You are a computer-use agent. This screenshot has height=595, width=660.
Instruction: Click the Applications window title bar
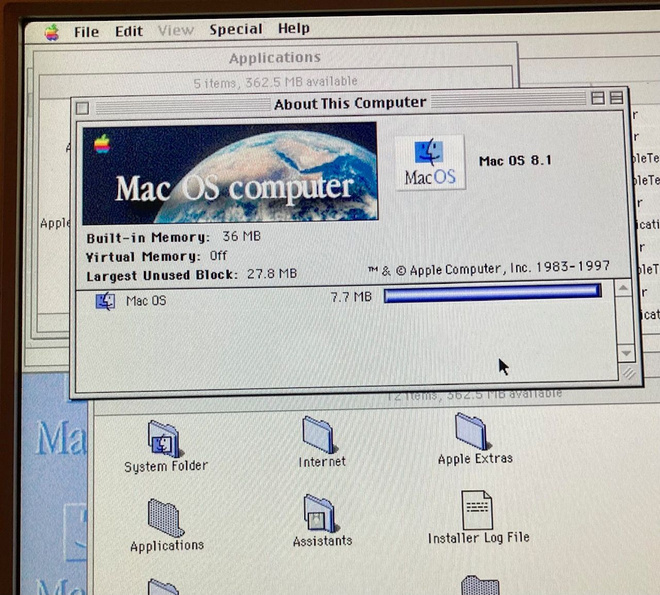(275, 57)
